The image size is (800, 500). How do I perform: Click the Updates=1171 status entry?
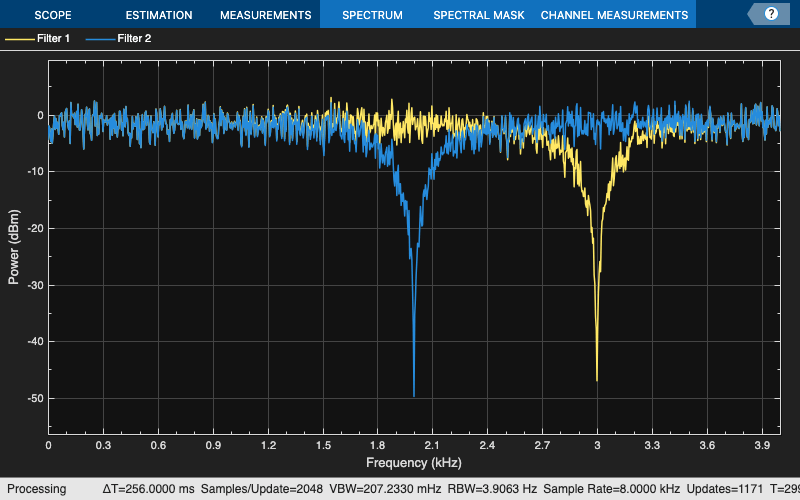point(724,489)
